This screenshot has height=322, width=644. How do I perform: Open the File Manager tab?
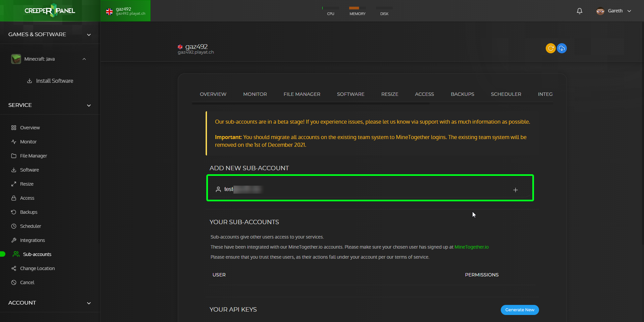coord(302,94)
